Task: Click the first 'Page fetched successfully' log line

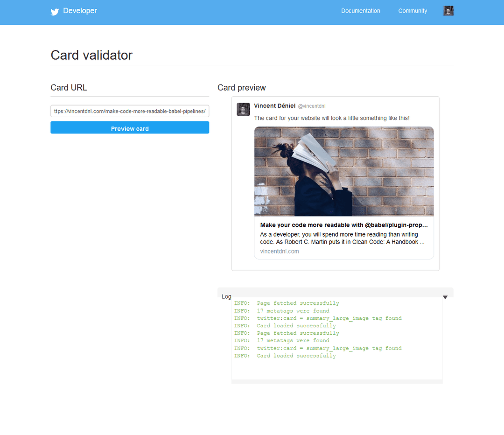Action: (287, 303)
